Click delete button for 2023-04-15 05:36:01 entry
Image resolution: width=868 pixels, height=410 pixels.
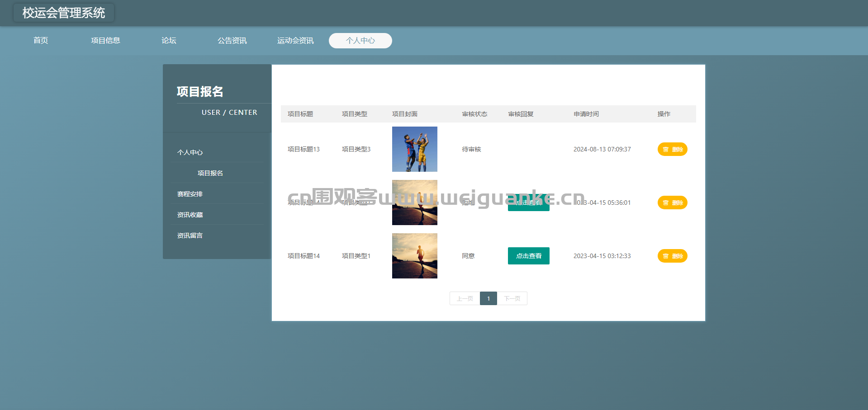click(672, 203)
